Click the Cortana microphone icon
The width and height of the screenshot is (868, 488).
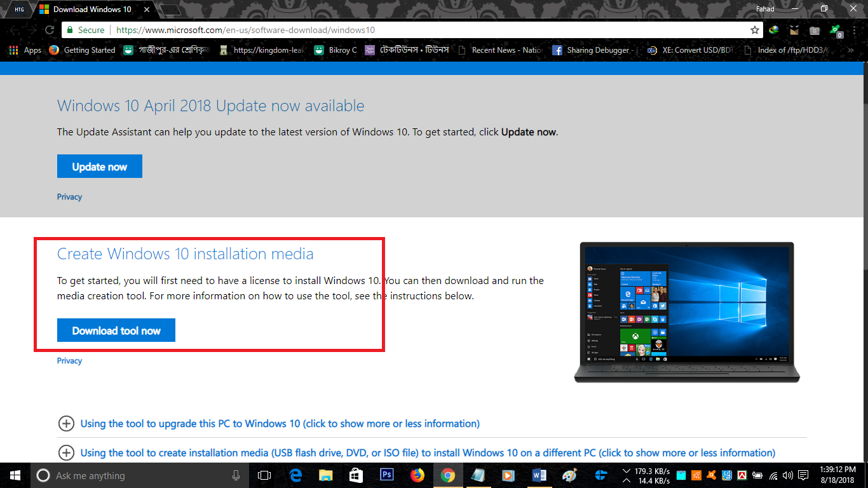pyautogui.click(x=236, y=475)
